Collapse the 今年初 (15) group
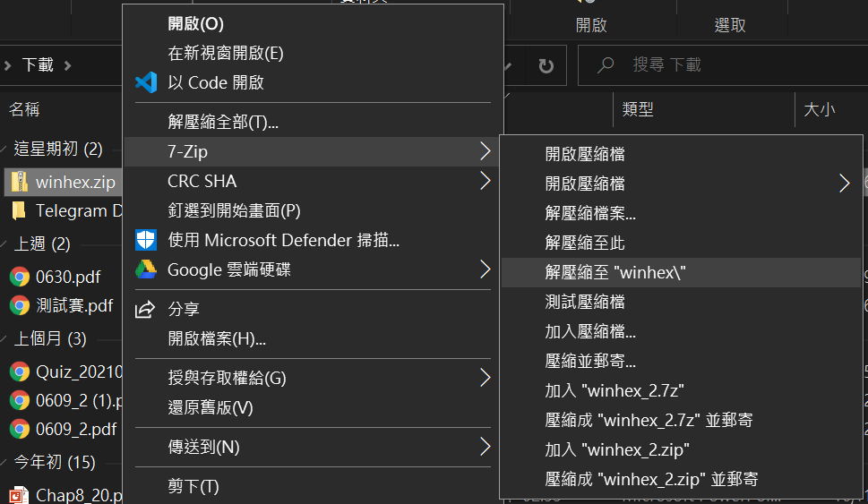 pyautogui.click(x=4, y=462)
